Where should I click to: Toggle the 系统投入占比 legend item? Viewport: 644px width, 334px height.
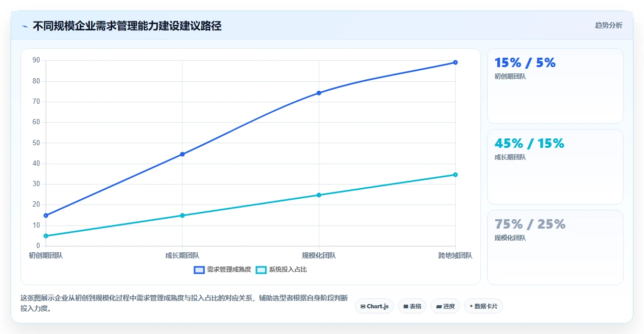click(281, 270)
